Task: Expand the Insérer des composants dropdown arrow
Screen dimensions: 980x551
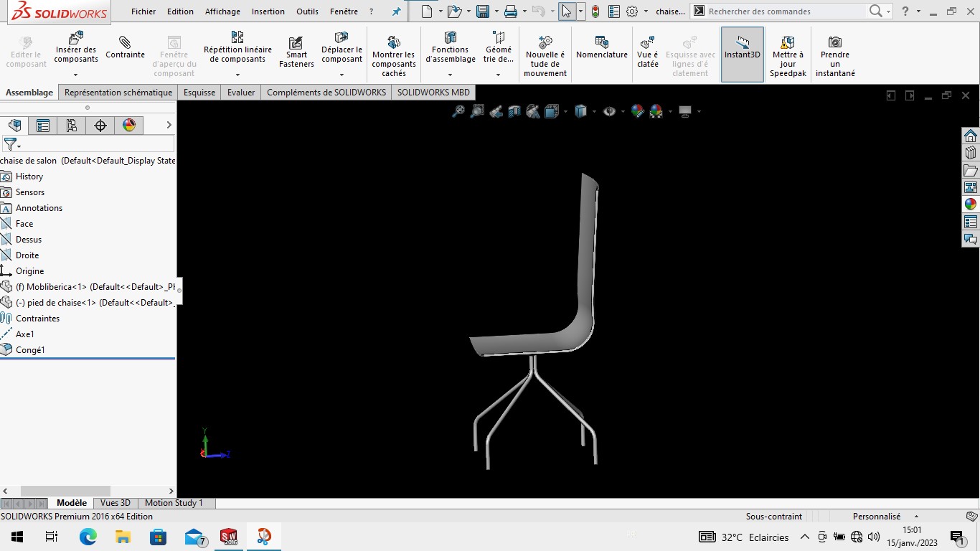Action: tap(75, 75)
